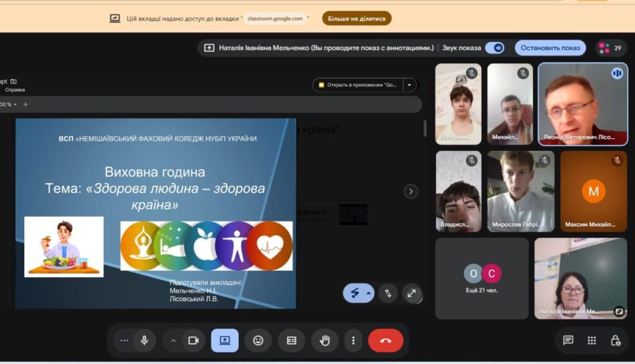Click the ellipsis button beside the microphone
The image size is (635, 364).
(124, 340)
